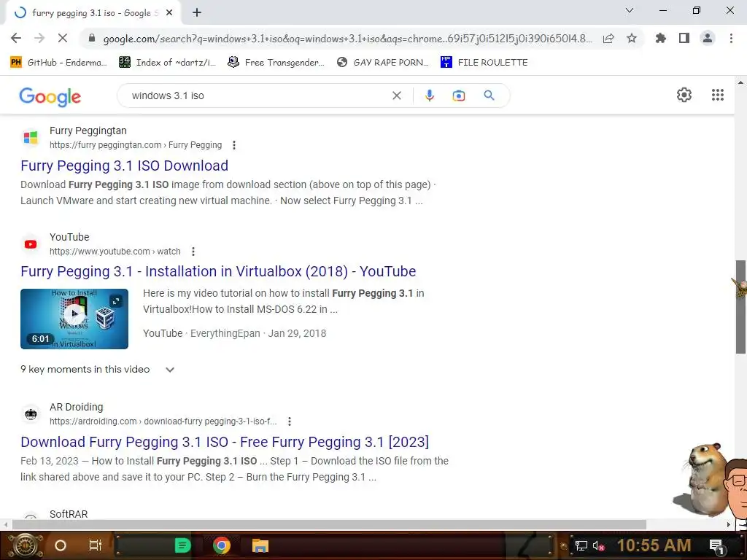The width and height of the screenshot is (747, 560).
Task: Open the green notes app on taskbar
Action: click(182, 545)
